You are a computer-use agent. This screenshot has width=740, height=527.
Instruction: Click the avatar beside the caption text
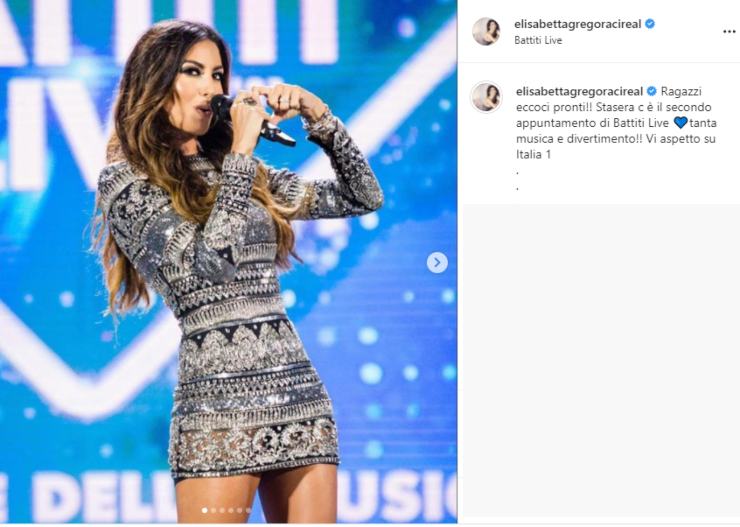tap(486, 97)
